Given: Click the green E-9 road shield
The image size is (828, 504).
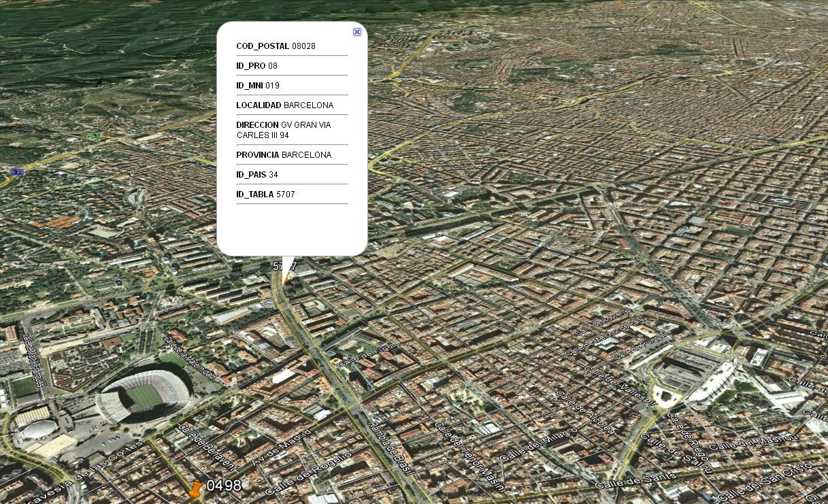Looking at the screenshot, I should pyautogui.click(x=95, y=135).
